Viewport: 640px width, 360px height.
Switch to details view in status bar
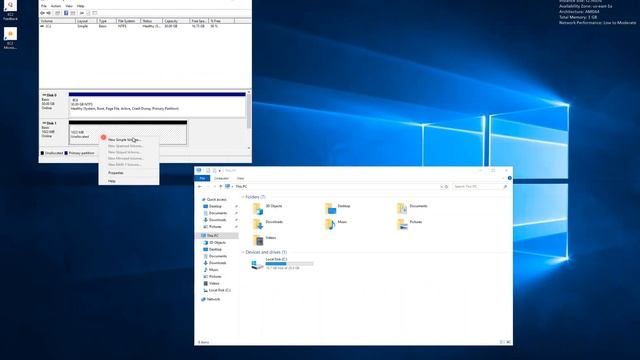pyautogui.click(x=502, y=342)
